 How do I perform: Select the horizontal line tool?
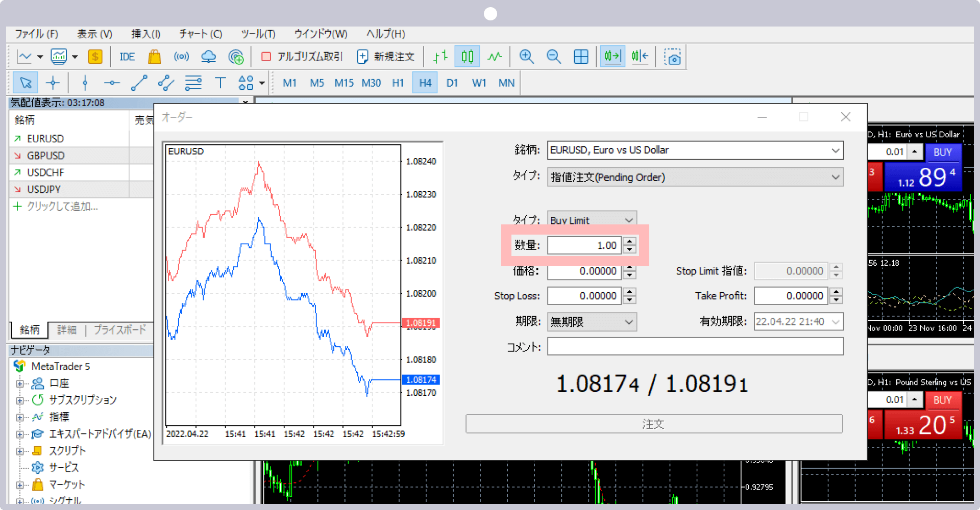[x=112, y=83]
